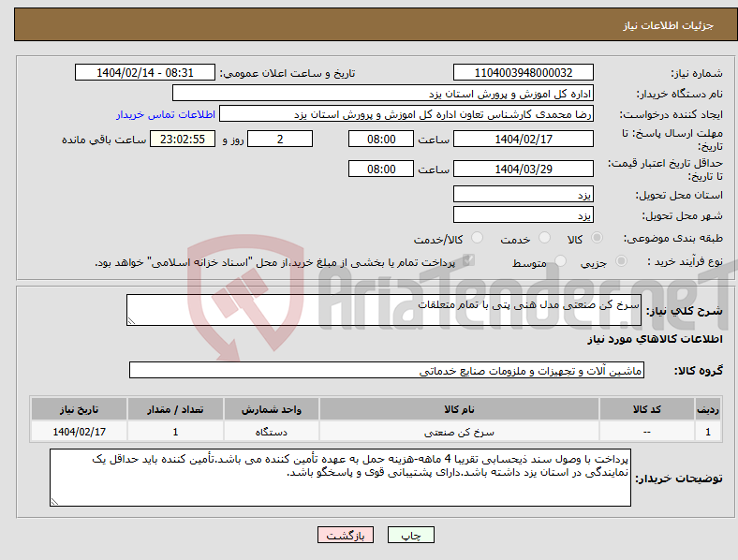Click the remaining time 23:02:55 field

183,139
